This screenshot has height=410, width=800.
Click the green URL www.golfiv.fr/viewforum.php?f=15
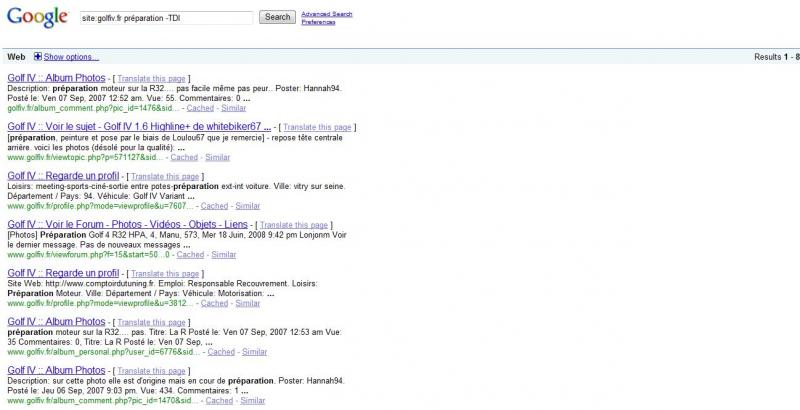pos(88,254)
